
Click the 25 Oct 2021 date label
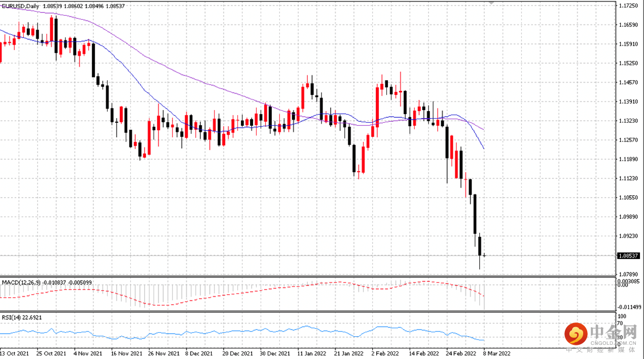click(x=51, y=353)
